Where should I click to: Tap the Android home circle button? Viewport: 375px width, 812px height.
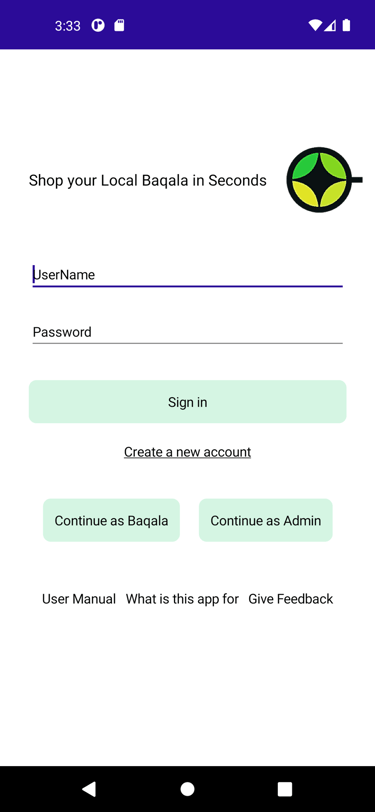coord(188,789)
